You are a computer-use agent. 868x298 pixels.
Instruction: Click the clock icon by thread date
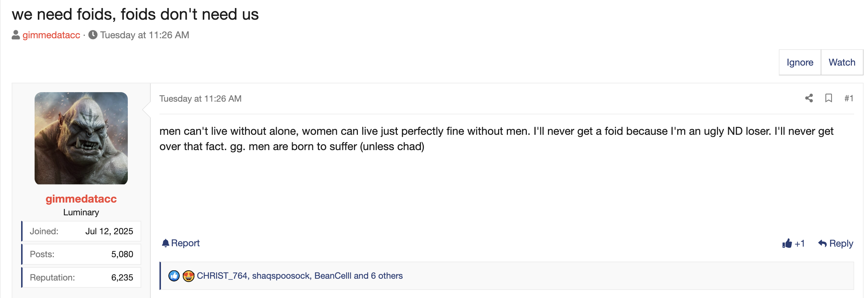(x=93, y=35)
